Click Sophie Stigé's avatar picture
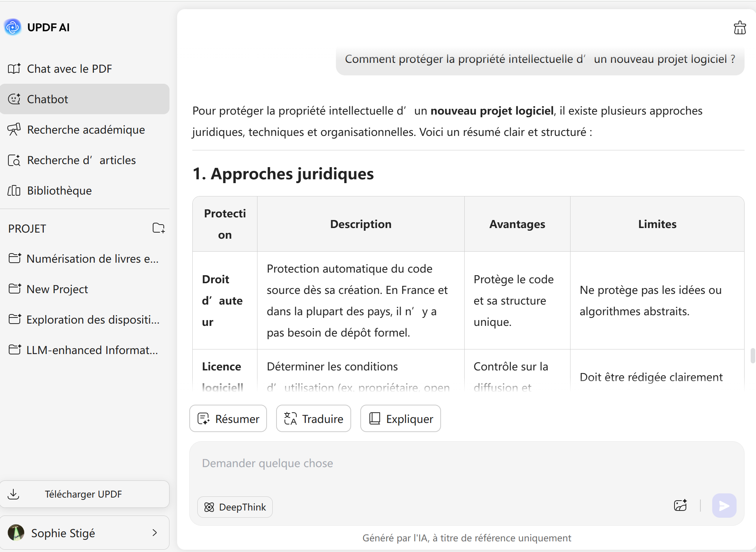The width and height of the screenshot is (756, 552). (x=16, y=533)
